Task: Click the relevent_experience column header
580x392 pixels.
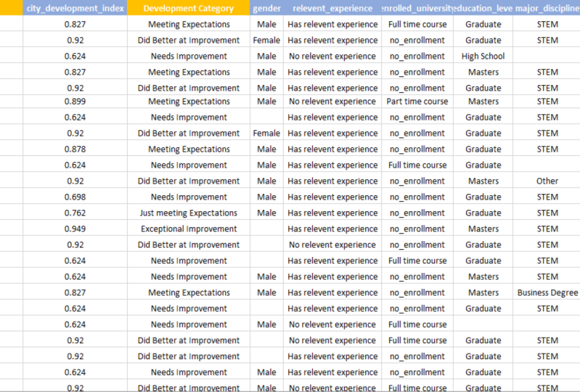Action: 332,8
